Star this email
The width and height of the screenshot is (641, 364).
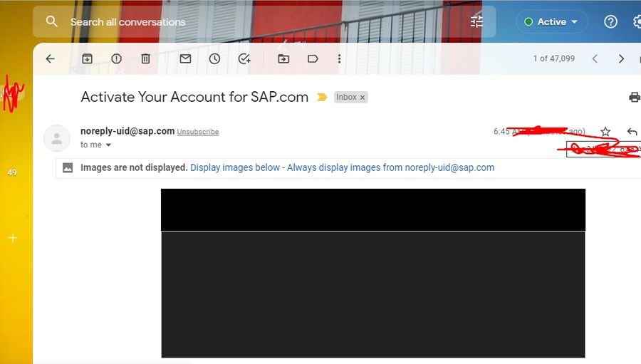(x=605, y=132)
